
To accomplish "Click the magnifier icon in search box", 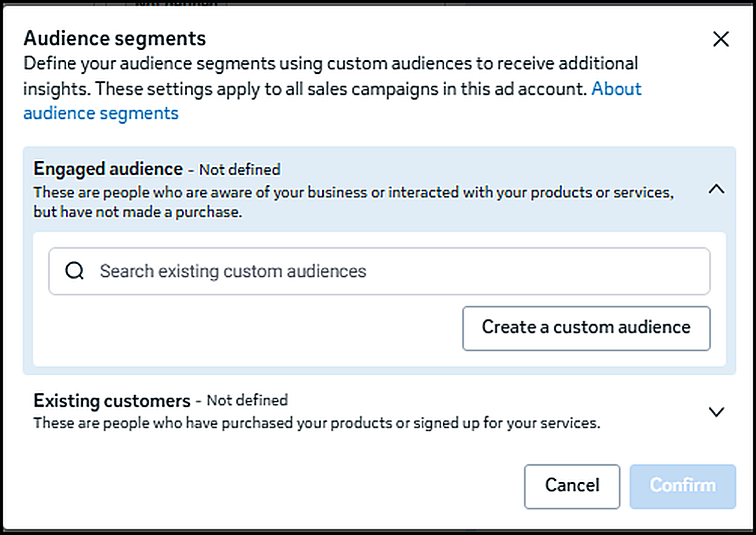I will pyautogui.click(x=75, y=271).
